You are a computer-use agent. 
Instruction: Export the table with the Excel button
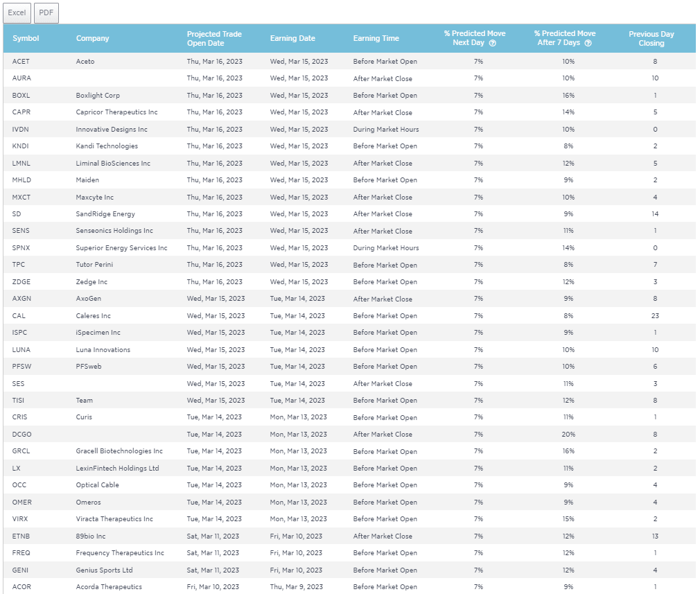[17, 12]
